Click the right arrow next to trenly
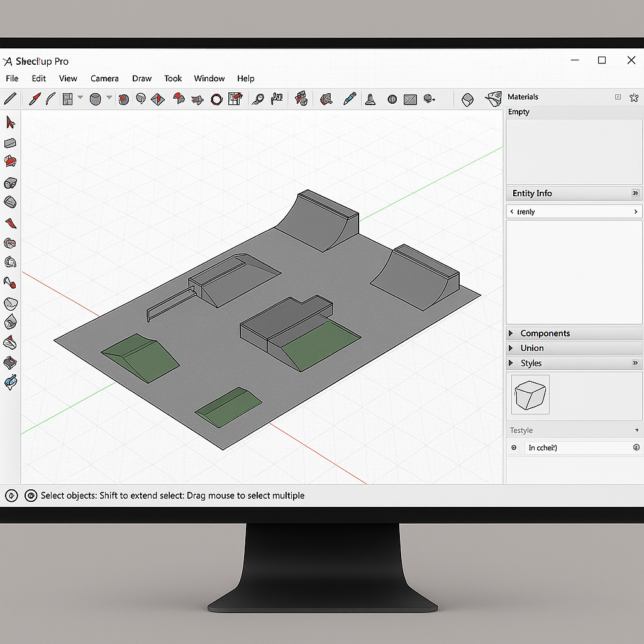 coord(636,212)
